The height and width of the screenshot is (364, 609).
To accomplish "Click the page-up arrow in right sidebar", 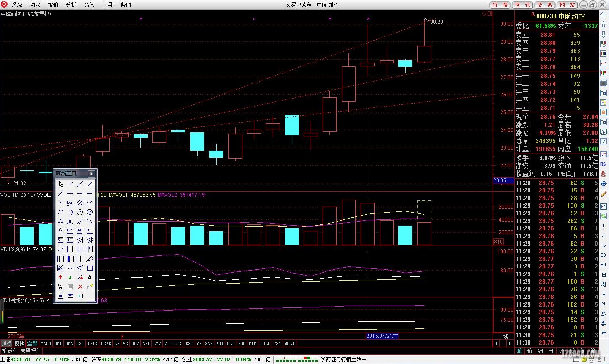I will point(604,25).
